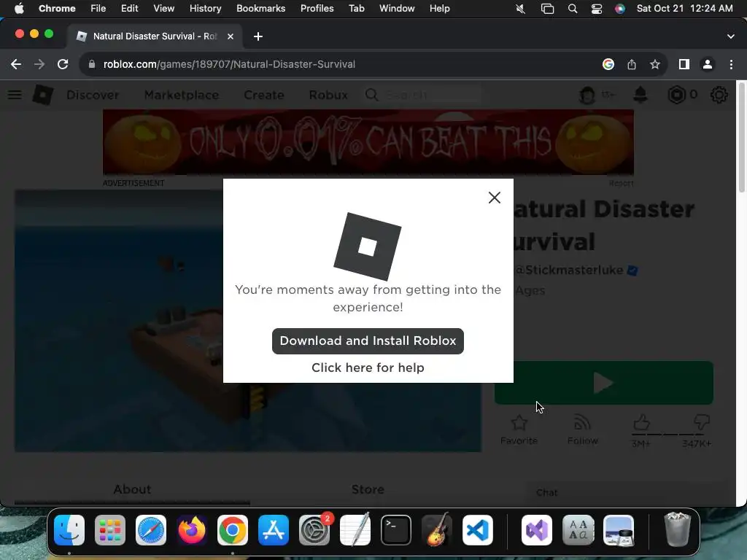Open Roblox notifications bell

pyautogui.click(x=640, y=95)
